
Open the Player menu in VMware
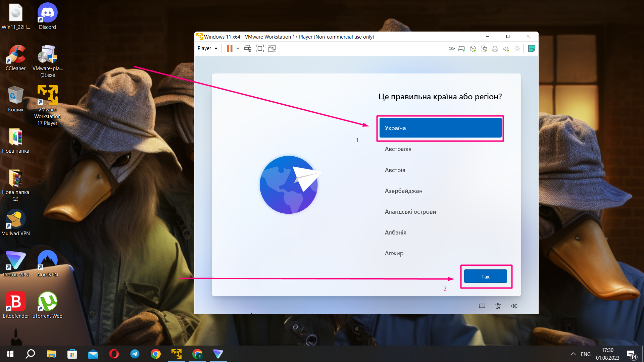click(207, 48)
